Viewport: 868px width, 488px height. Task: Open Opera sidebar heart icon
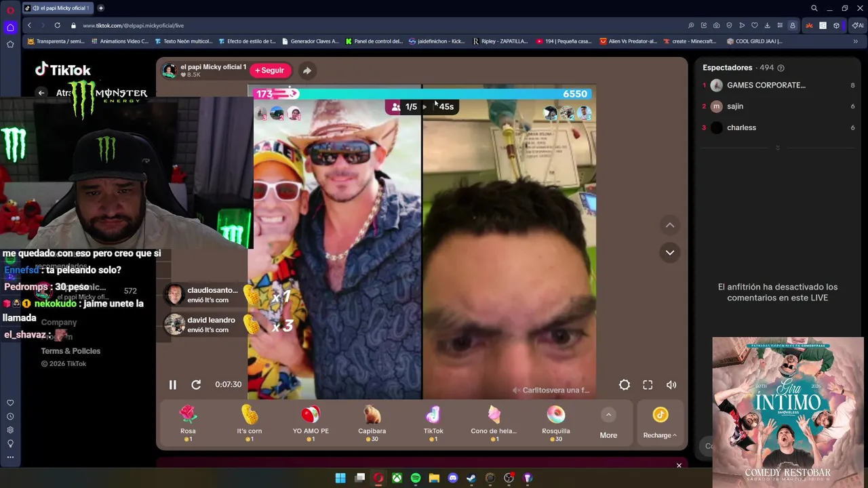pos(10,403)
